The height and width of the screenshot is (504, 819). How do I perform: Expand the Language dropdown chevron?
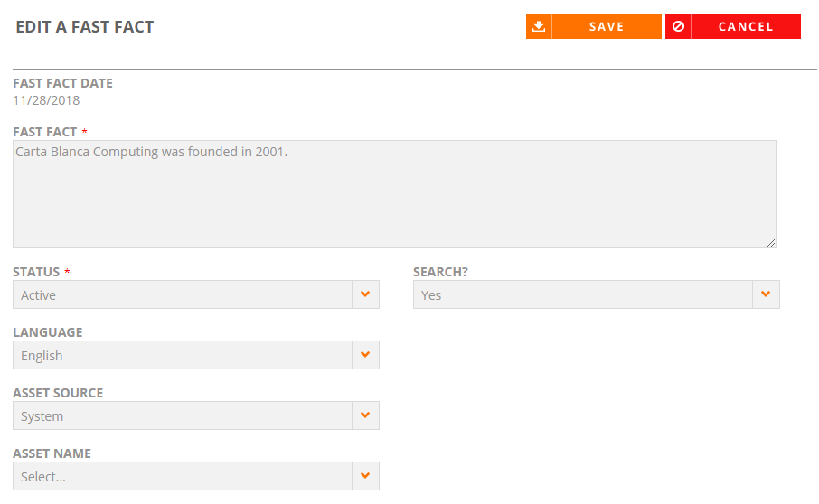coord(365,355)
